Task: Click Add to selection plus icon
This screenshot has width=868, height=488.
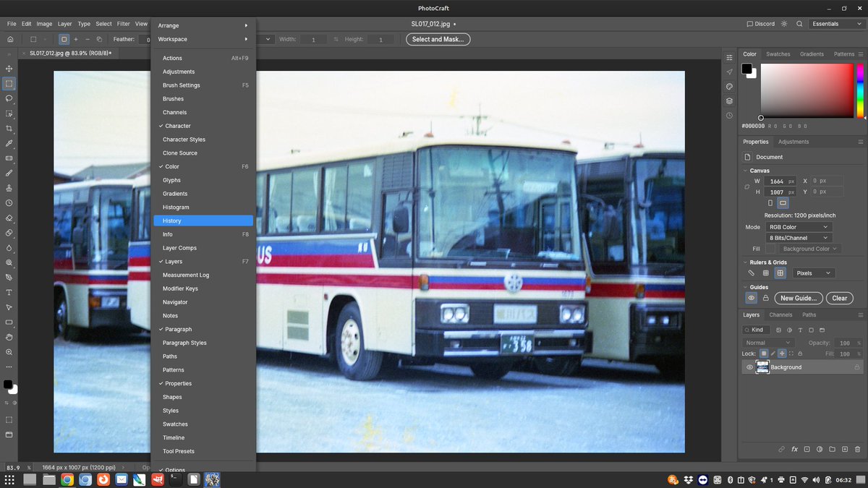Action: tap(76, 39)
